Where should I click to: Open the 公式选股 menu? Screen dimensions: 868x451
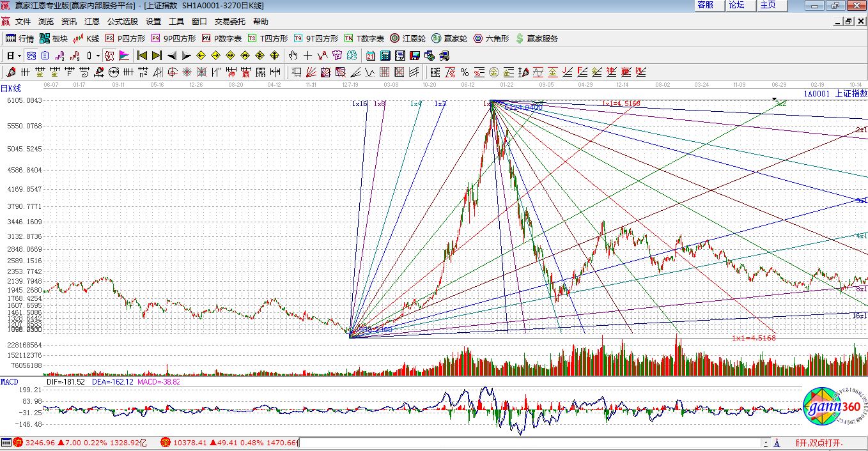tap(123, 21)
